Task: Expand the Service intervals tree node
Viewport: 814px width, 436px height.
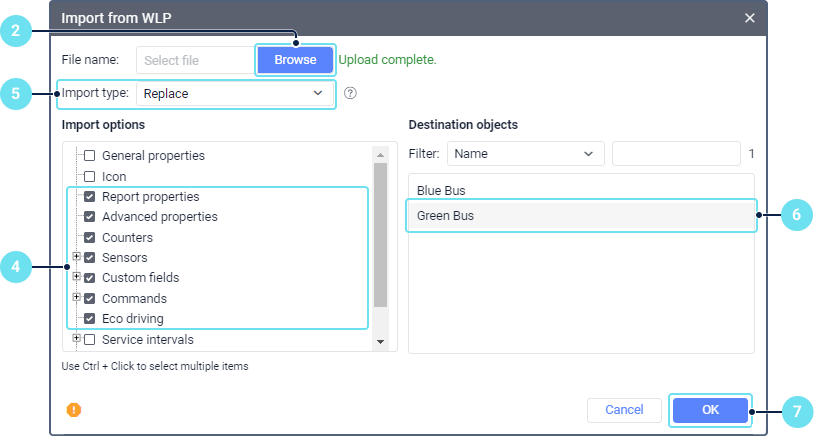Action: click(77, 339)
